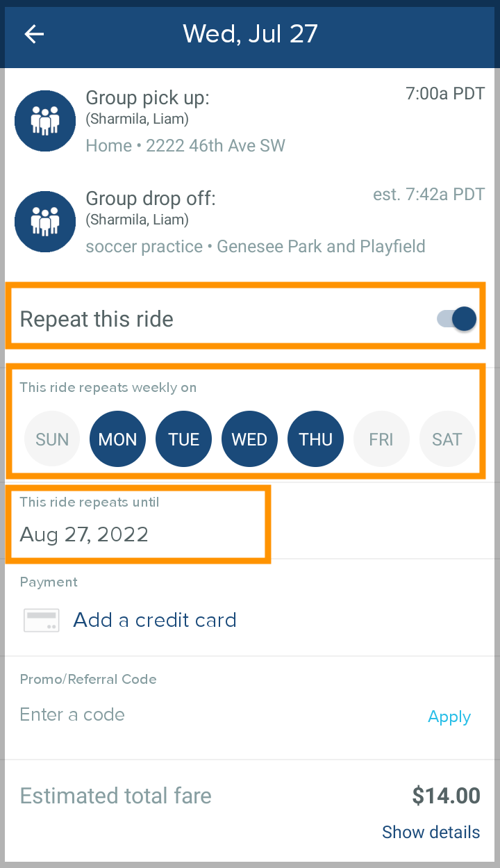500x868 pixels.
Task: Tap the group pick up icon
Action: tap(45, 121)
